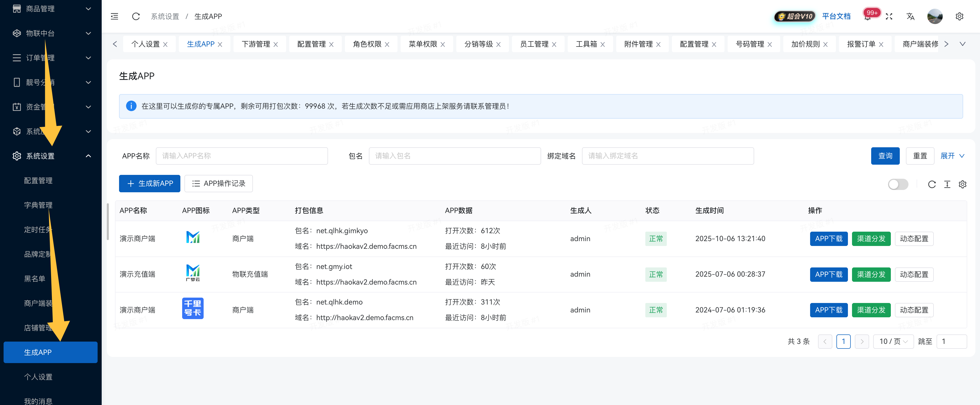Image resolution: width=980 pixels, height=405 pixels.
Task: Download 演示充值端 via its APP下载 button
Action: (x=829, y=274)
